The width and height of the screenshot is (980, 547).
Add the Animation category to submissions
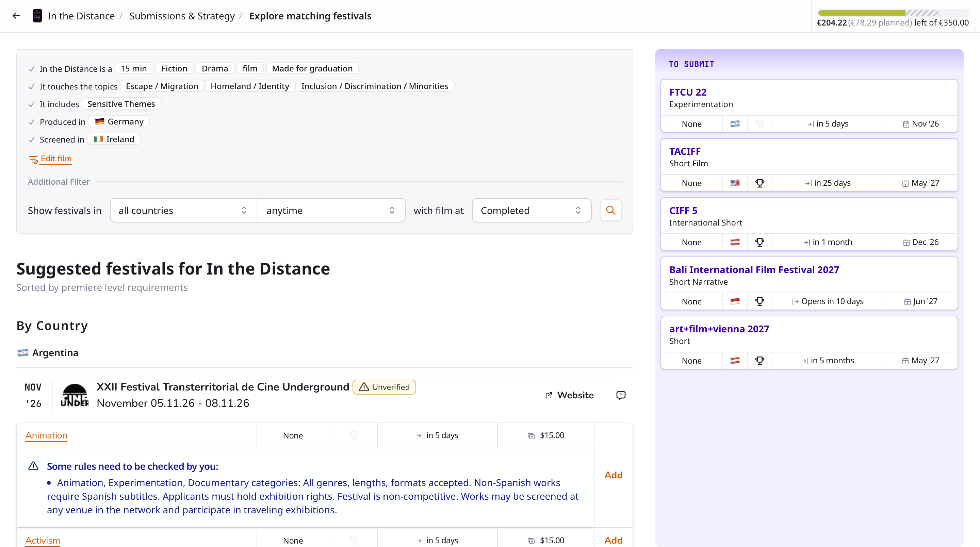coord(613,475)
